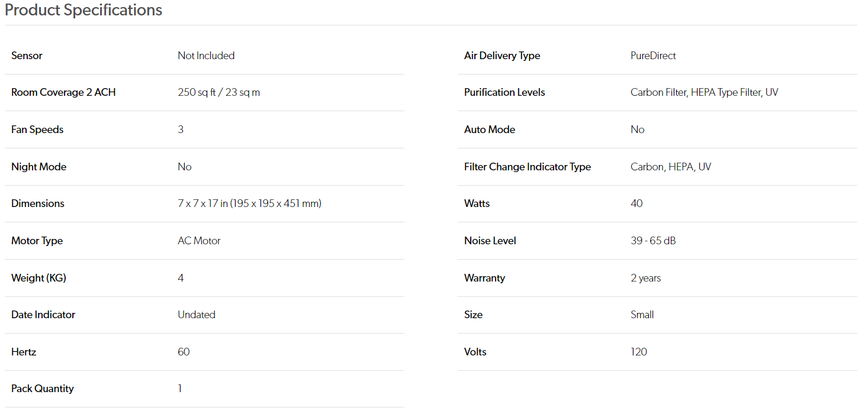Select the 39 - 65 dB noise value
Viewport: 868px width, 414px height.
coord(653,241)
